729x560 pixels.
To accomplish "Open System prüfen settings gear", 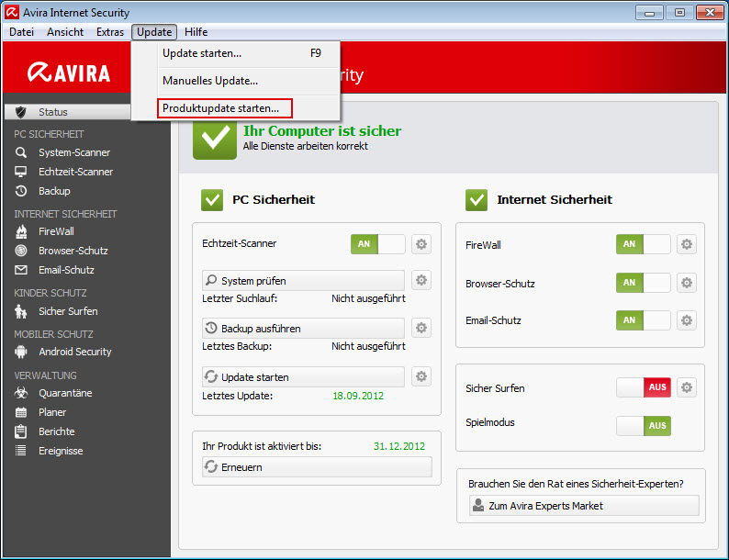I will [421, 280].
